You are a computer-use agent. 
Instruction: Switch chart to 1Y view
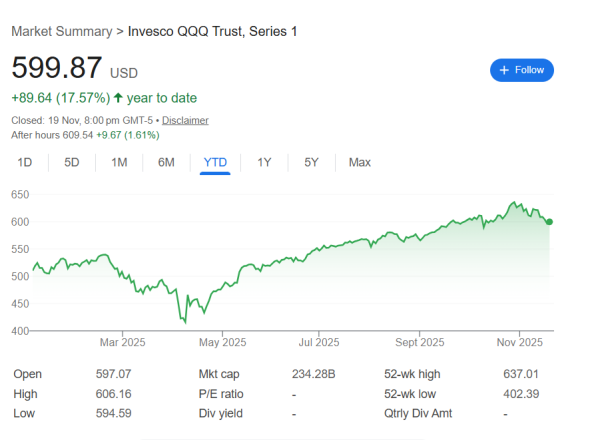[264, 162]
